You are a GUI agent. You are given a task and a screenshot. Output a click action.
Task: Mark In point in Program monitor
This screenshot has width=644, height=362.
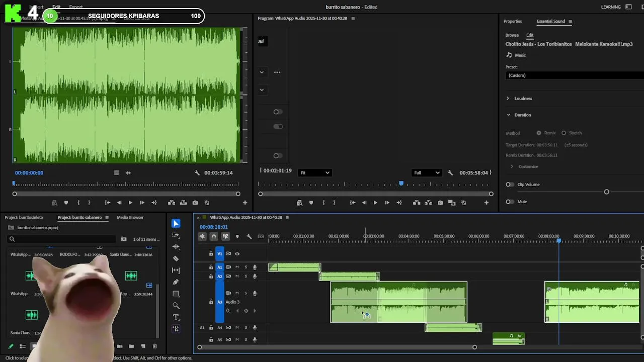click(324, 203)
